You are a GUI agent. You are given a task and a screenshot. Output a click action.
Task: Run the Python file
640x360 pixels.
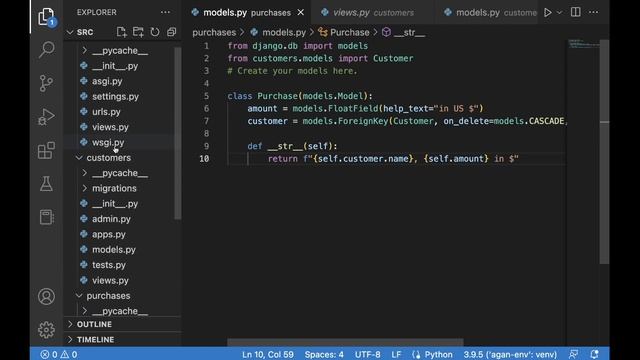(x=547, y=13)
